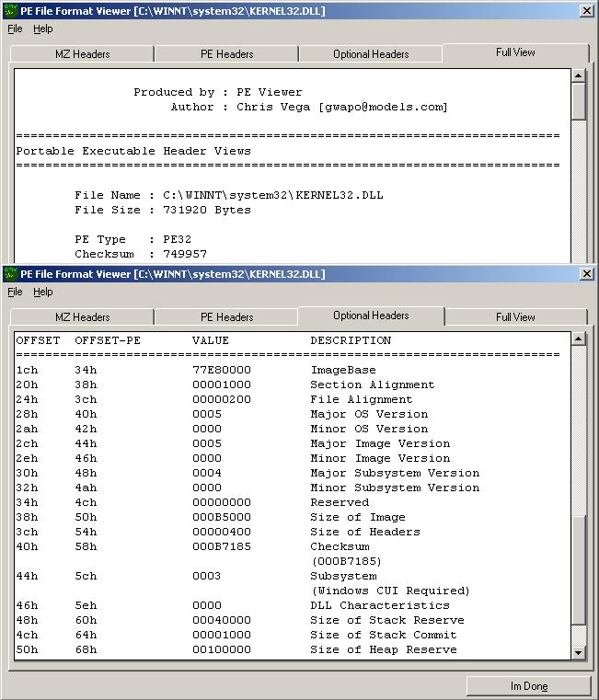Close the lower PE File Format Viewer window
The height and width of the screenshot is (700, 599).
pyautogui.click(x=586, y=274)
